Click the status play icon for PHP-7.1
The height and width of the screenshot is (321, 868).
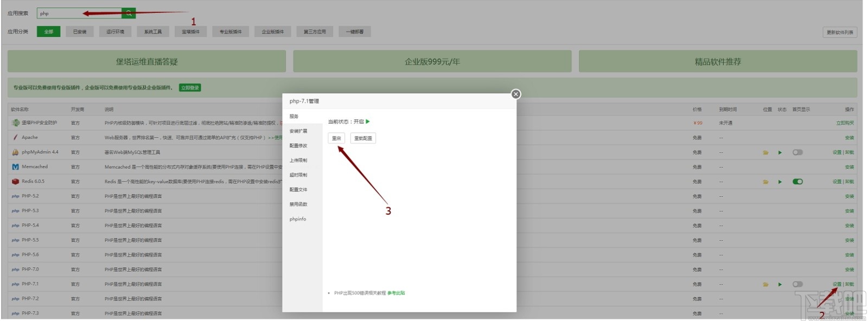tap(780, 284)
